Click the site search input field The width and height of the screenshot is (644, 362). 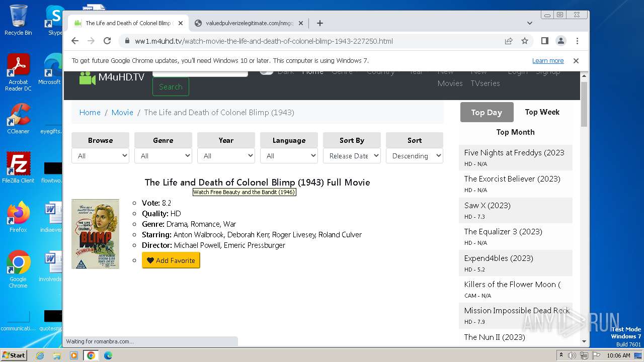200,73
